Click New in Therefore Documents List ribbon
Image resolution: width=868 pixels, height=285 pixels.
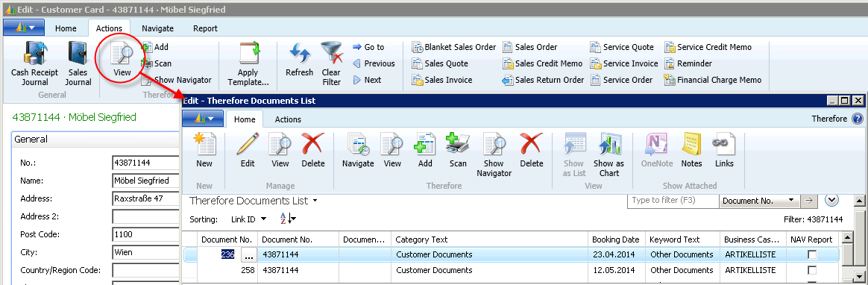(x=204, y=150)
